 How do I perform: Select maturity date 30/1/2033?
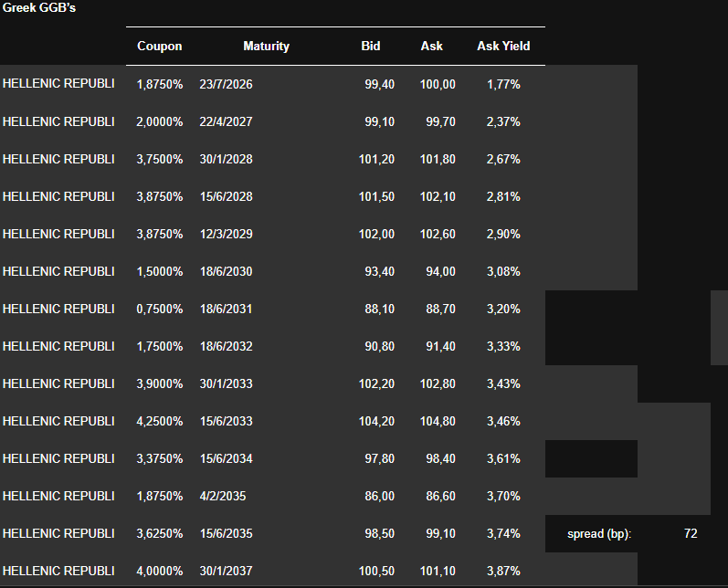click(x=227, y=383)
